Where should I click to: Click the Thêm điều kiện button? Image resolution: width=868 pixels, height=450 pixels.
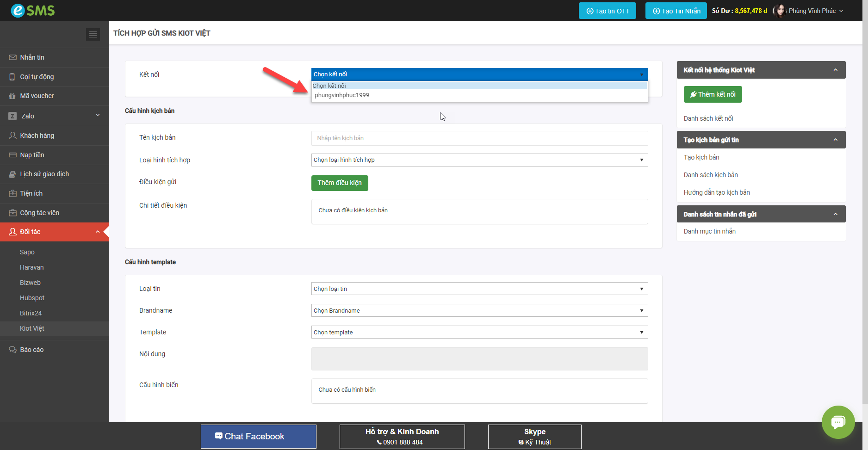point(340,183)
